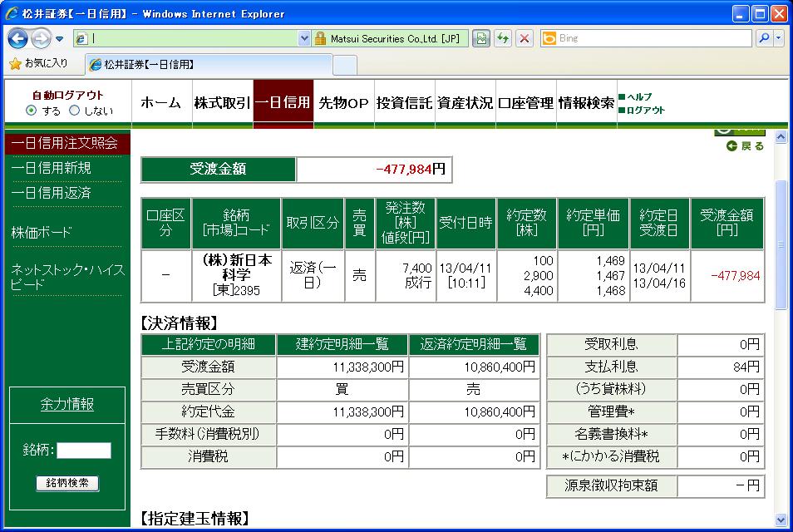Click the browser Back arrow button

click(17, 38)
